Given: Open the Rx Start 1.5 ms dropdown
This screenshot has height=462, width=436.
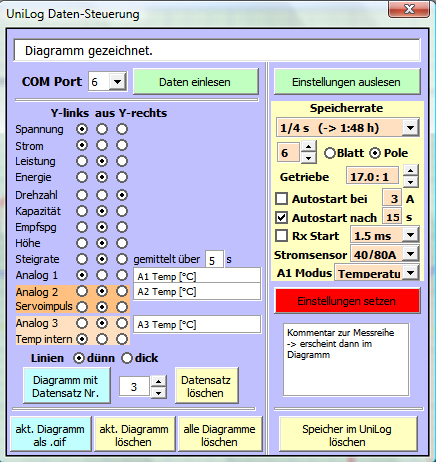Looking at the screenshot, I should tap(410, 235).
